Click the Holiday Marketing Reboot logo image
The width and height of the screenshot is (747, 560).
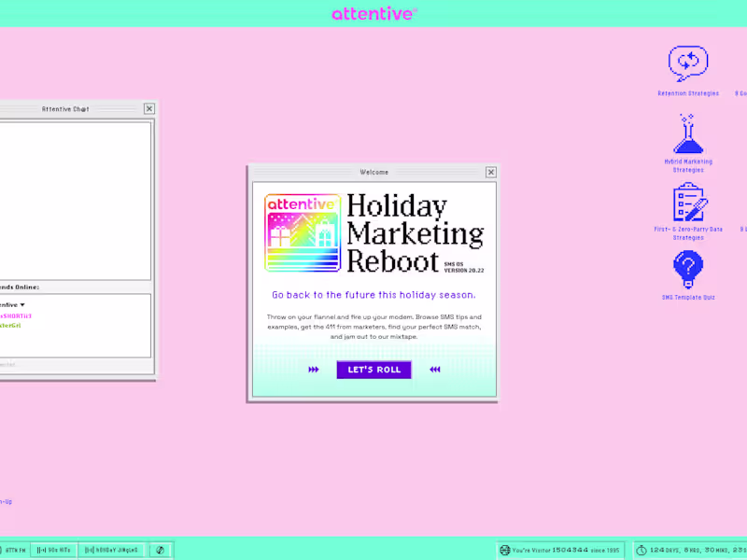tap(303, 232)
